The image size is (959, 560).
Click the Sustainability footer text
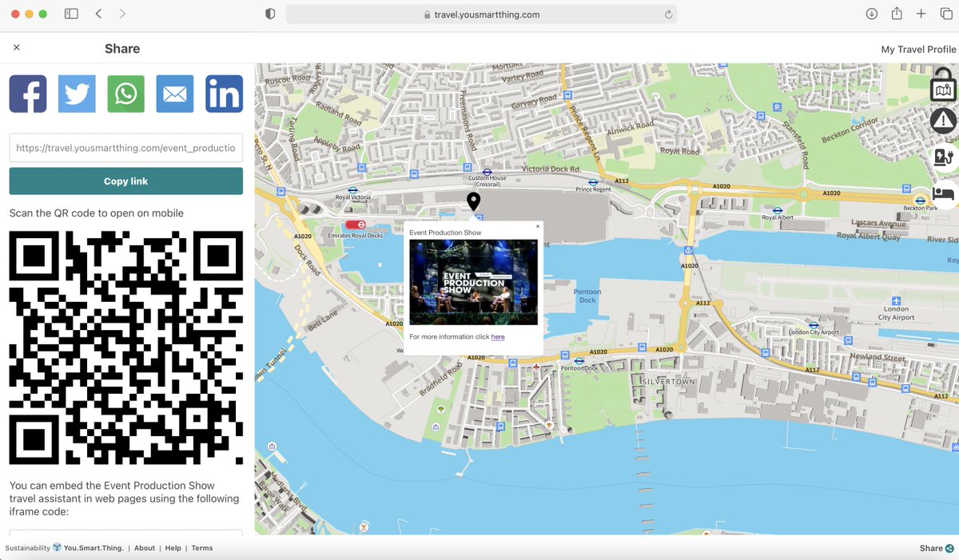27,548
